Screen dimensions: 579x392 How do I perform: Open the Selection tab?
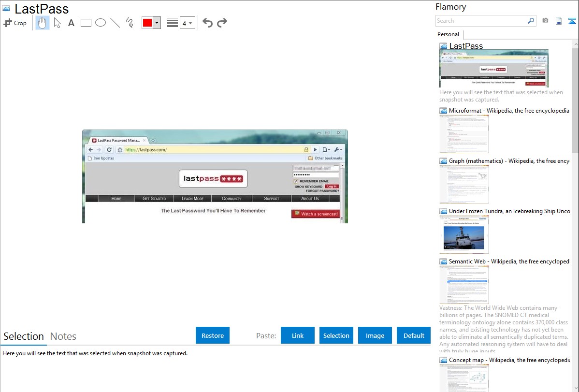click(24, 336)
